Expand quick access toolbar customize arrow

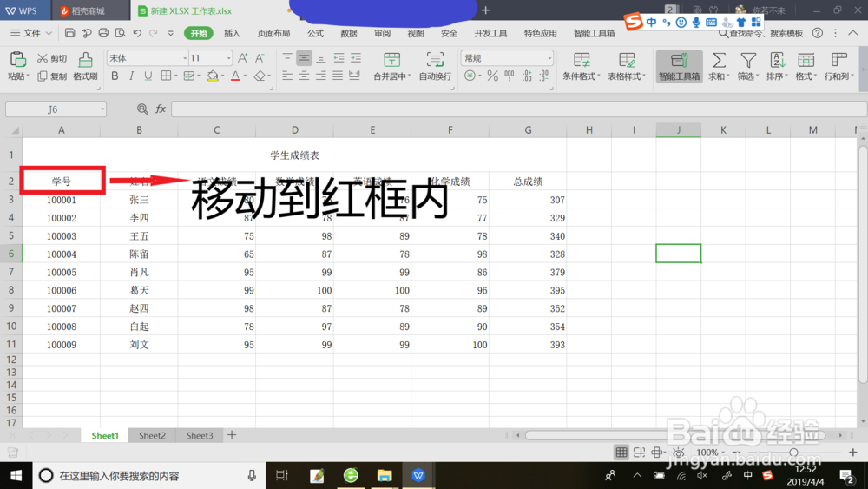click(x=170, y=33)
